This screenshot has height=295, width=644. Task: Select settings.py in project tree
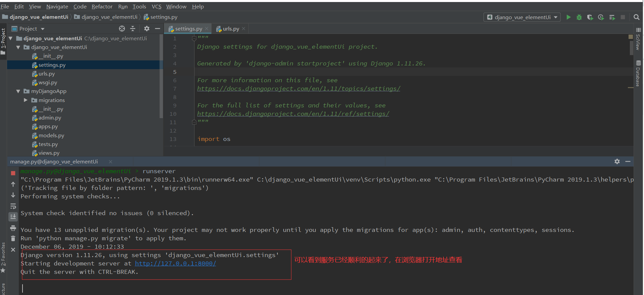point(52,65)
